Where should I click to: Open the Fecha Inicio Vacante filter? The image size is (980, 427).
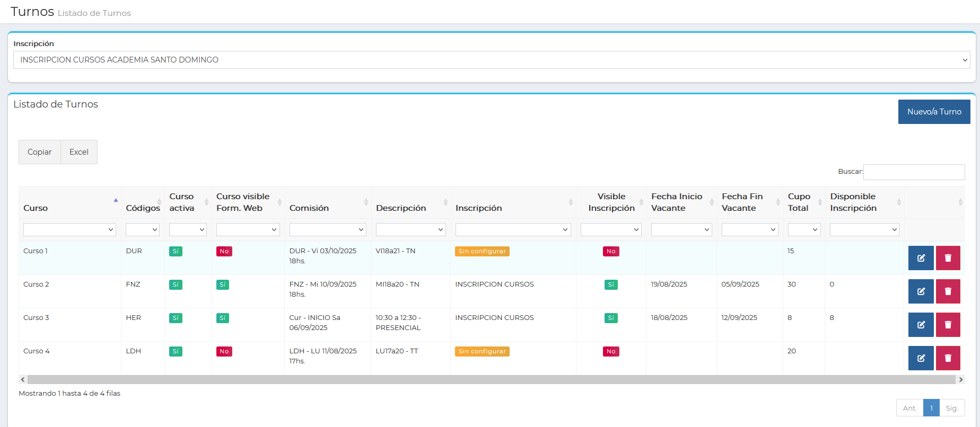point(681,229)
